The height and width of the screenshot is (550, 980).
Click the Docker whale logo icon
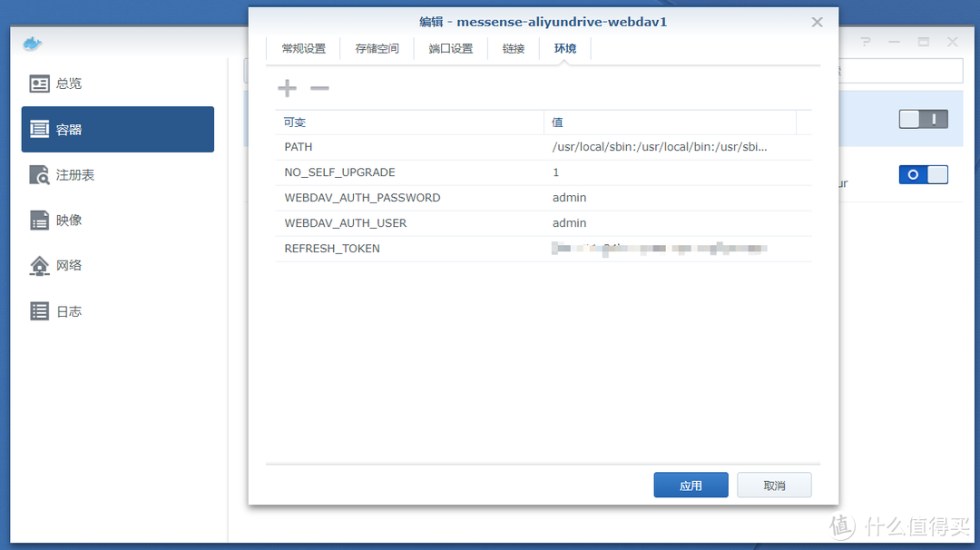(33, 44)
